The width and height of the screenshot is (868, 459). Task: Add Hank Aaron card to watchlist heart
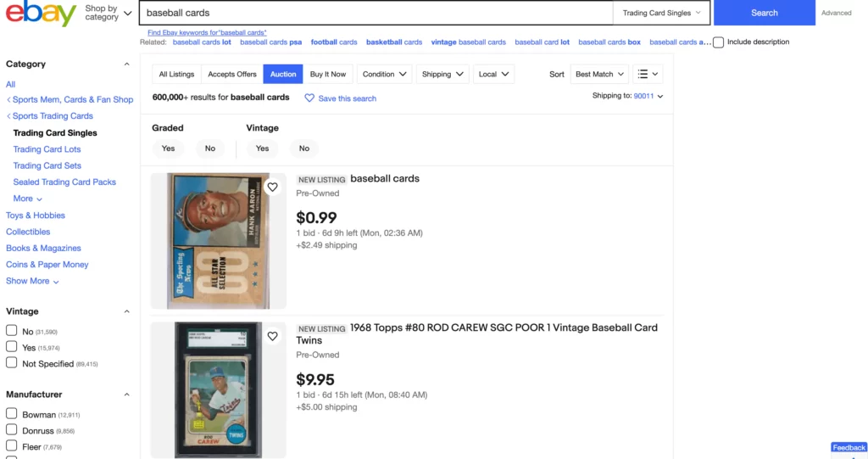tap(272, 188)
